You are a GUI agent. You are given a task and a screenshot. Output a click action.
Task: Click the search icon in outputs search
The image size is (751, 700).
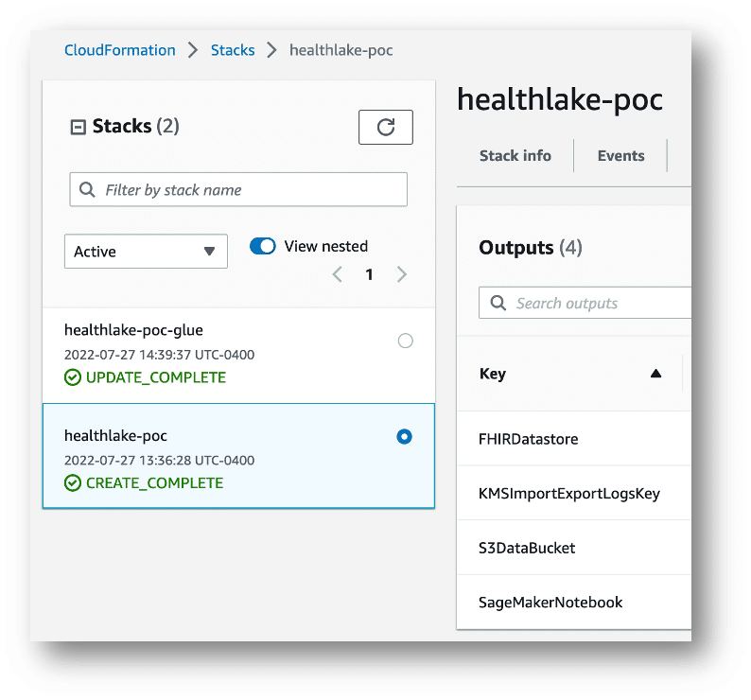click(498, 304)
